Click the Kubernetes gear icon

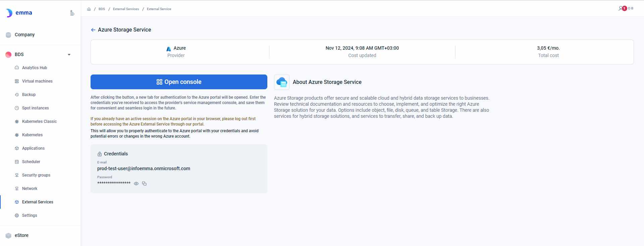click(17, 135)
